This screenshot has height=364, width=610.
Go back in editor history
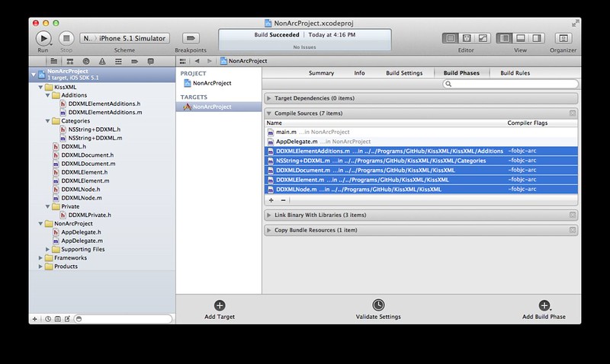(197, 61)
